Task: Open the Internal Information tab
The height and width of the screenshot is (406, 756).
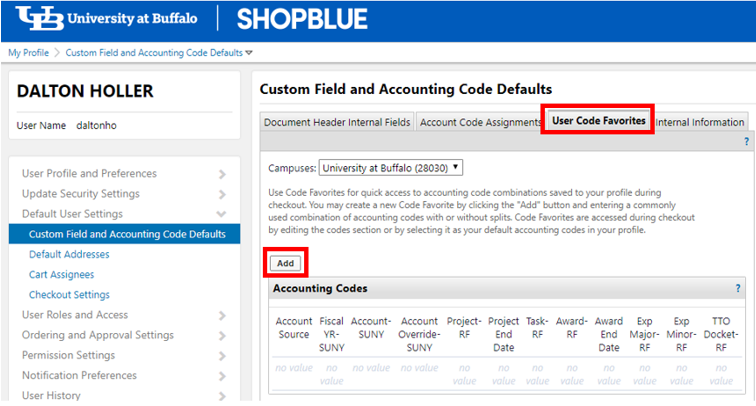Action: tap(700, 122)
